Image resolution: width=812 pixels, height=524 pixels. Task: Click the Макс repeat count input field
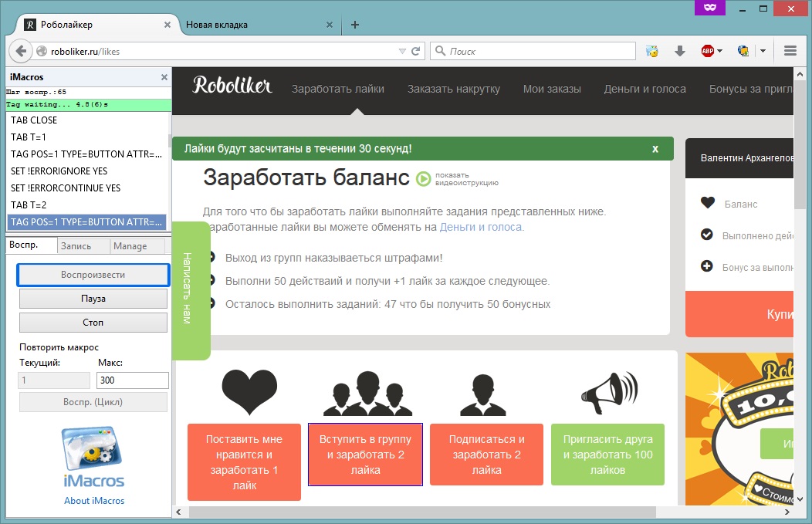(132, 380)
